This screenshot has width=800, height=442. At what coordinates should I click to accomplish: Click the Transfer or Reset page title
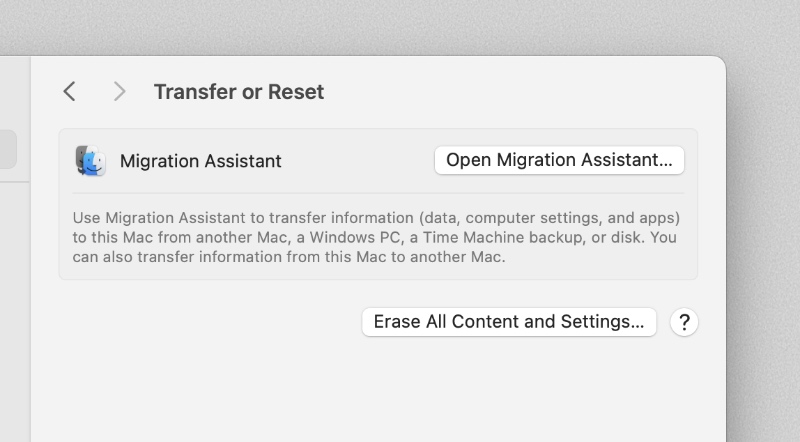[x=238, y=92]
